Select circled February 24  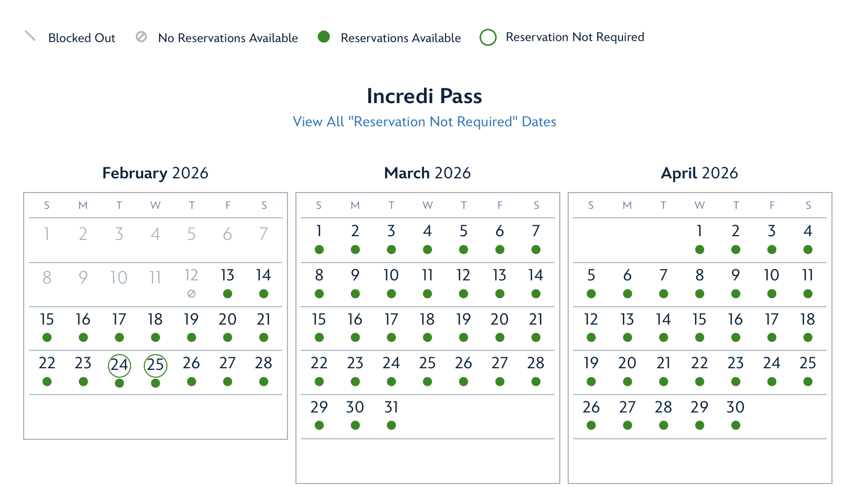tap(120, 365)
